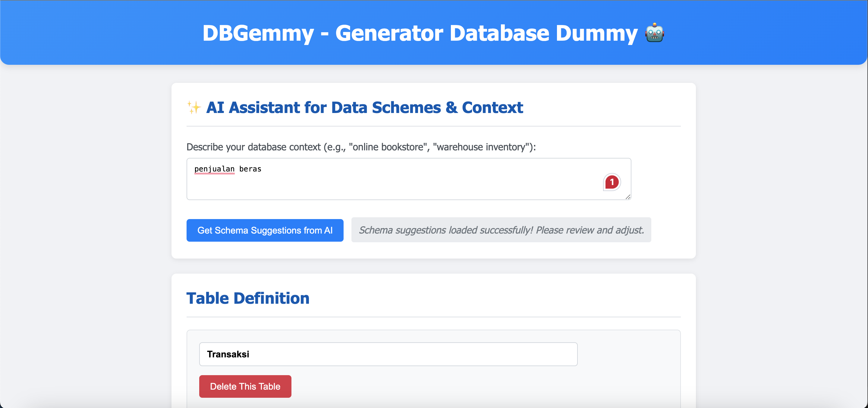Click the Describe your database context label

tap(361, 147)
